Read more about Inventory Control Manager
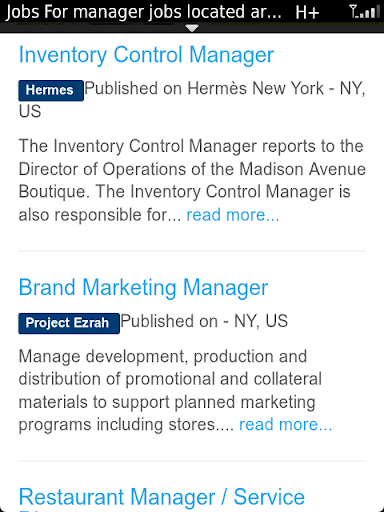This screenshot has width=384, height=512. coord(233,215)
